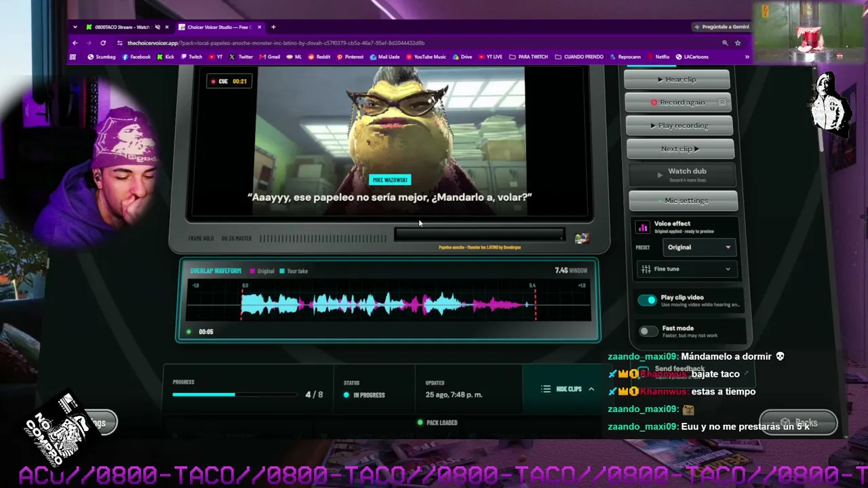Open the Drive bookmark

tap(462, 57)
